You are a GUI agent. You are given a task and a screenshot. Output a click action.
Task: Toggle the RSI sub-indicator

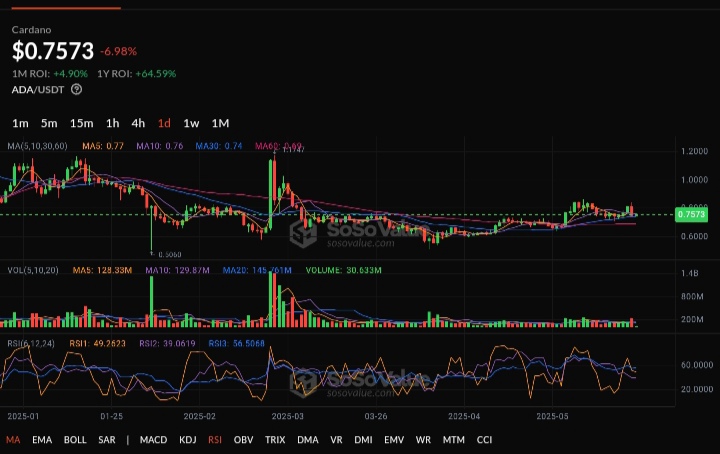point(215,440)
